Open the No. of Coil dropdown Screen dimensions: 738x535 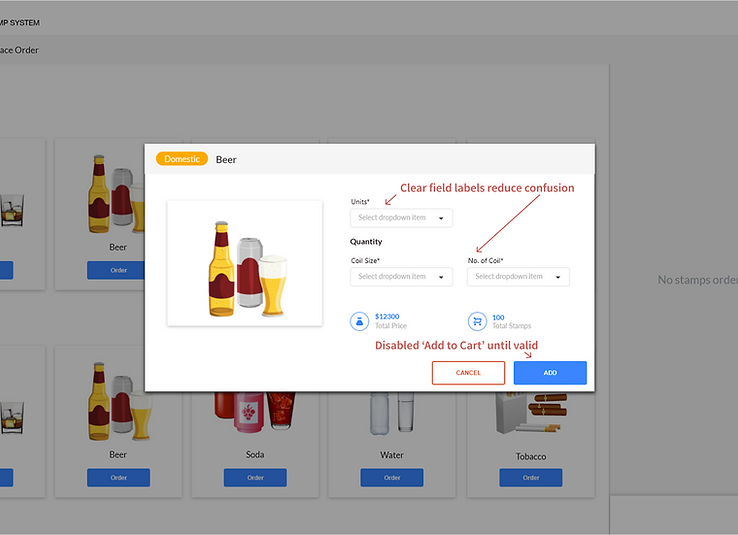pyautogui.click(x=518, y=277)
